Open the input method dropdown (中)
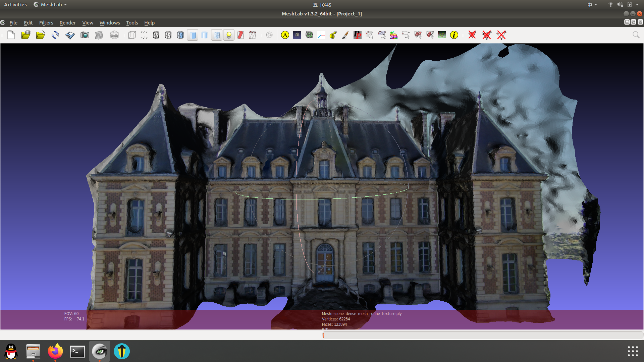Screen dimensions: 644x362 coord(592,5)
